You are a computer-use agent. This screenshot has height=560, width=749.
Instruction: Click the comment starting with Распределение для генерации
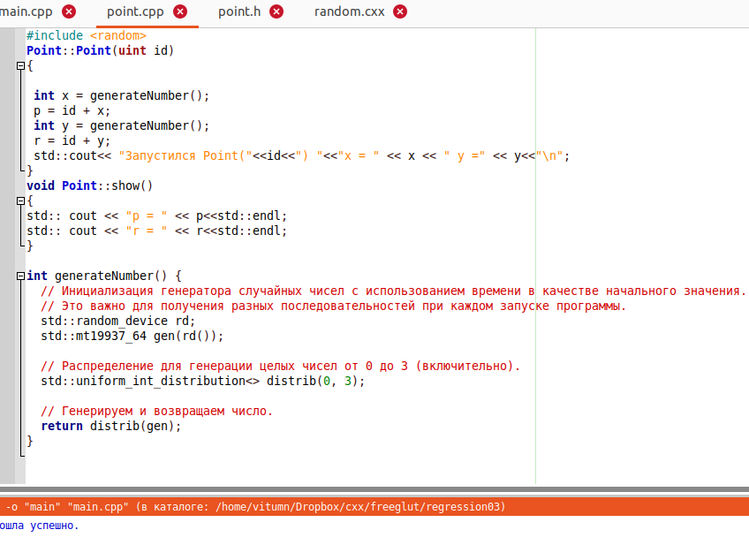tap(280, 366)
